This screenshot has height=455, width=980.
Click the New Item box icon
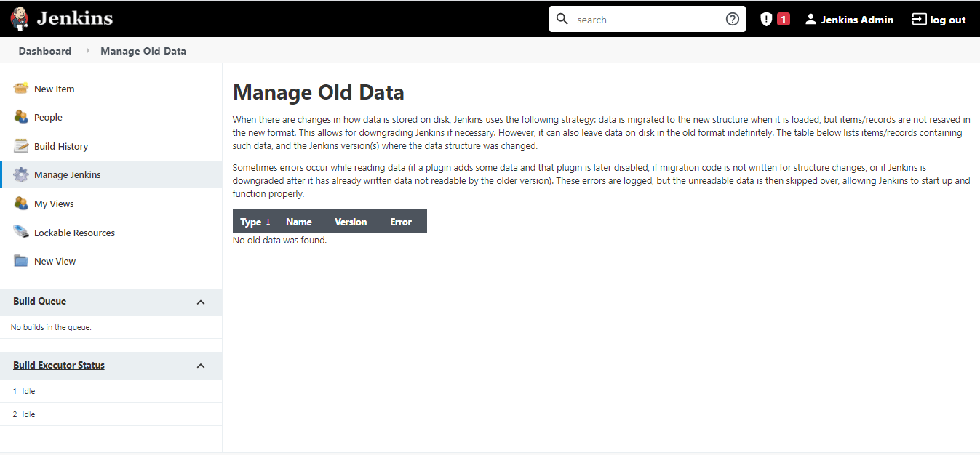click(21, 89)
